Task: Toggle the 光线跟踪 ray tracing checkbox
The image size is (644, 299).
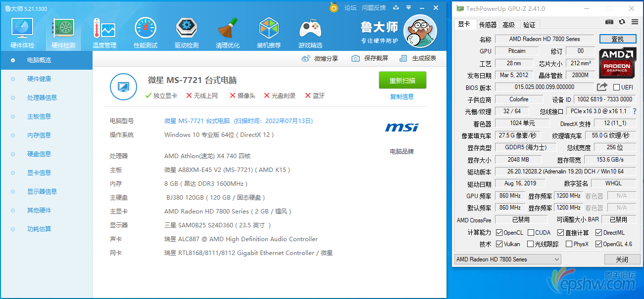Action: 531,244
